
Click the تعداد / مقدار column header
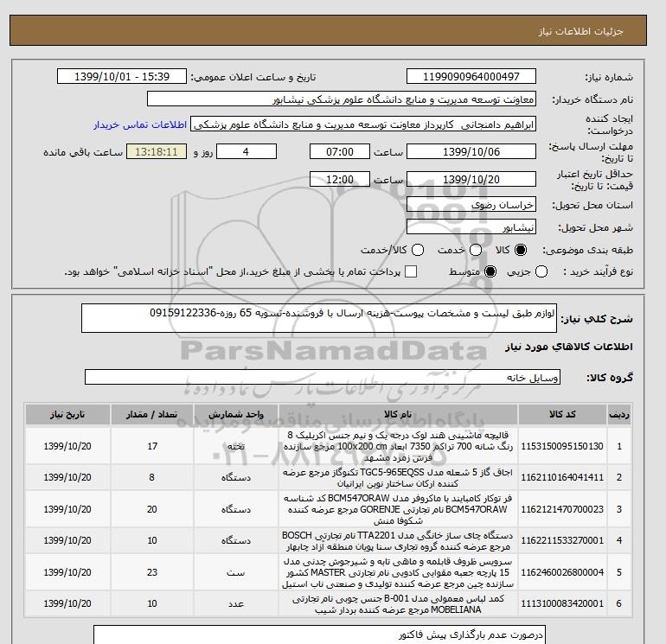click(152, 415)
